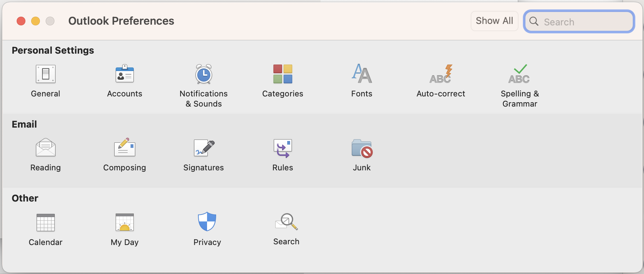Click the Calendar label text
The width and height of the screenshot is (644, 274).
[46, 242]
